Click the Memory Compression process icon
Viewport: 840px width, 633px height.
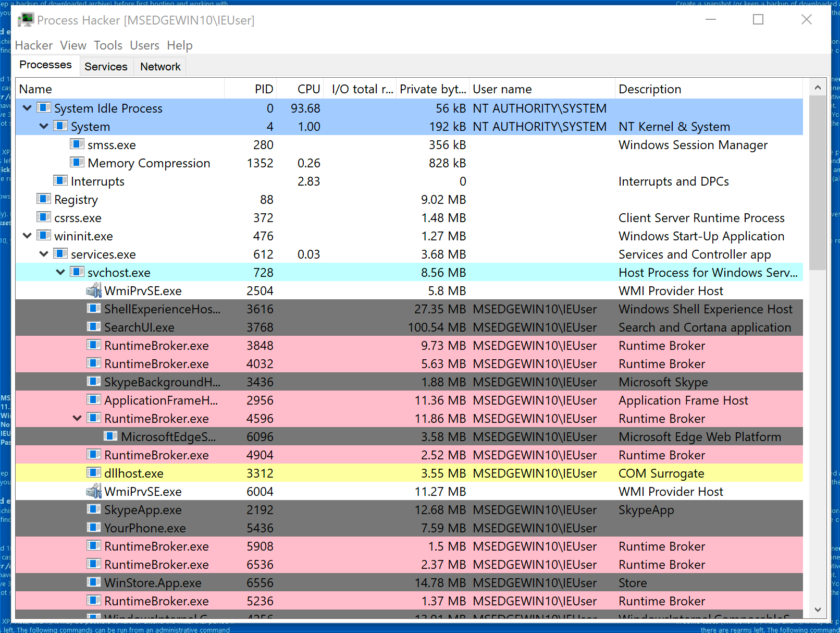pos(77,162)
